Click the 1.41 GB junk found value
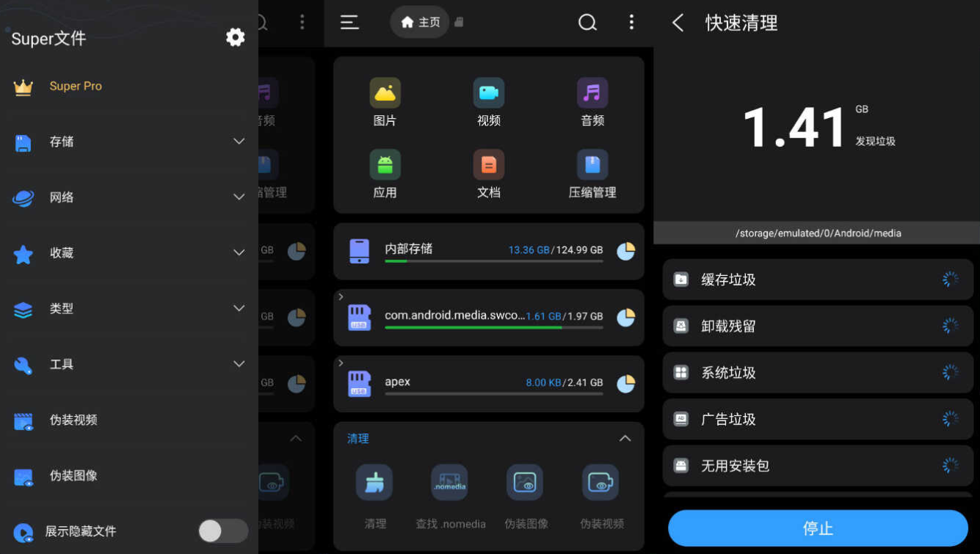Viewport: 980px width, 554px height. coord(795,128)
